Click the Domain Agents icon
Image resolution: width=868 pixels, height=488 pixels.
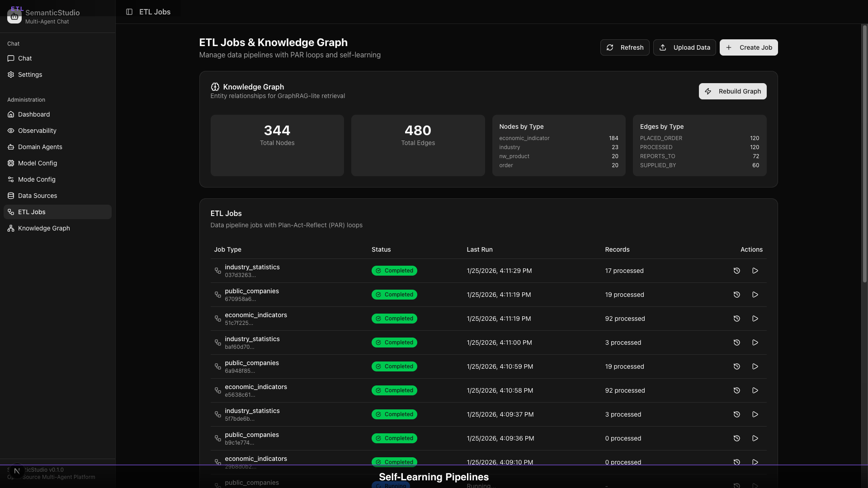[x=10, y=147]
